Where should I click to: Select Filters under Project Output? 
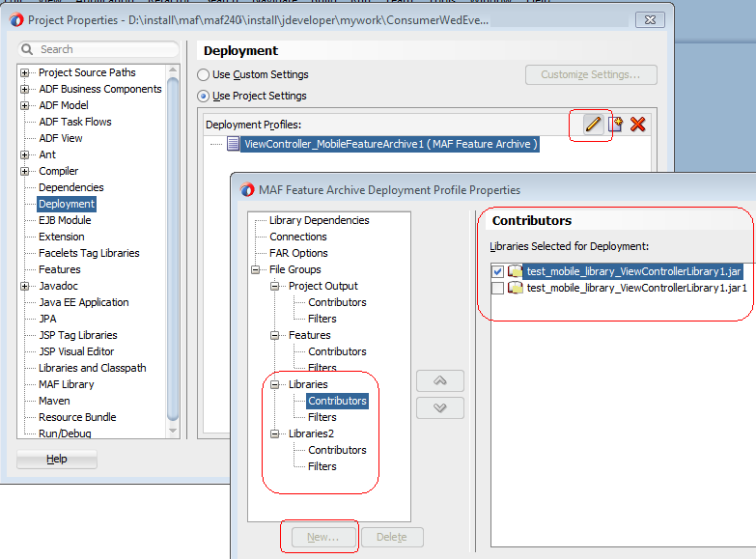click(x=322, y=319)
